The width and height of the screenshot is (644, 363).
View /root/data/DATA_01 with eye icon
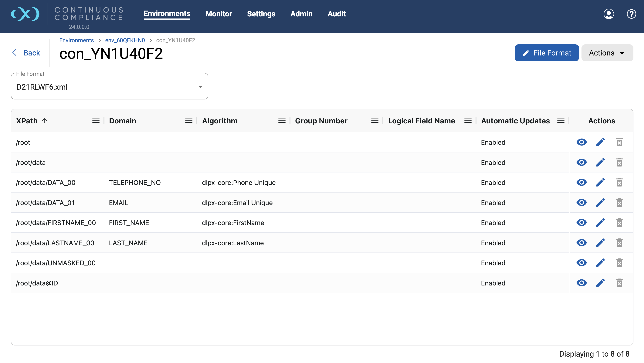coord(581,203)
